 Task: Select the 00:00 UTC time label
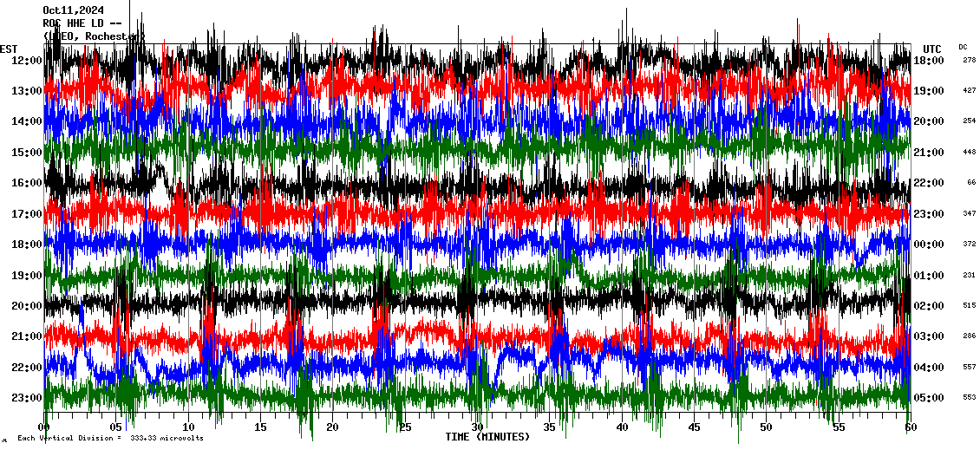[929, 245]
